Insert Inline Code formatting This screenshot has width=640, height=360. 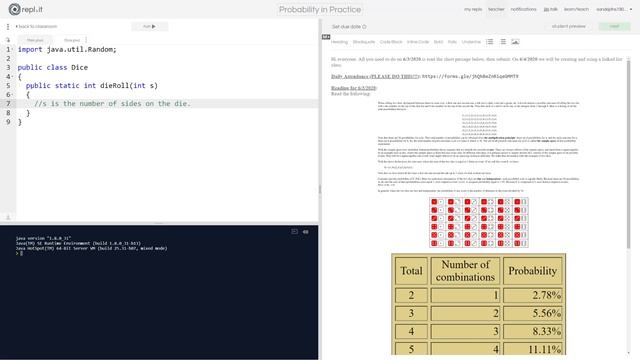pyautogui.click(x=418, y=42)
